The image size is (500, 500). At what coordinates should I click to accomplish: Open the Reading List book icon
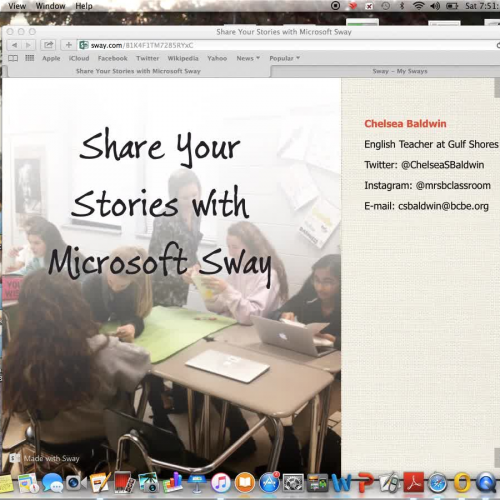[13, 58]
